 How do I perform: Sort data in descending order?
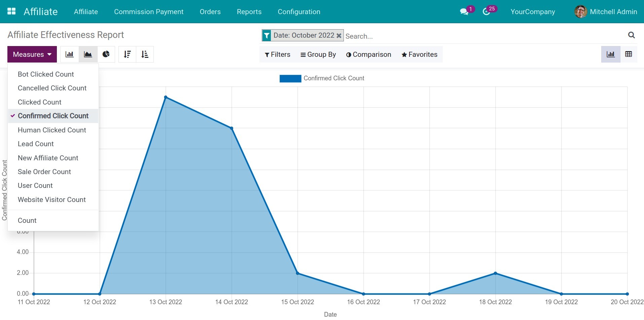[x=127, y=54]
